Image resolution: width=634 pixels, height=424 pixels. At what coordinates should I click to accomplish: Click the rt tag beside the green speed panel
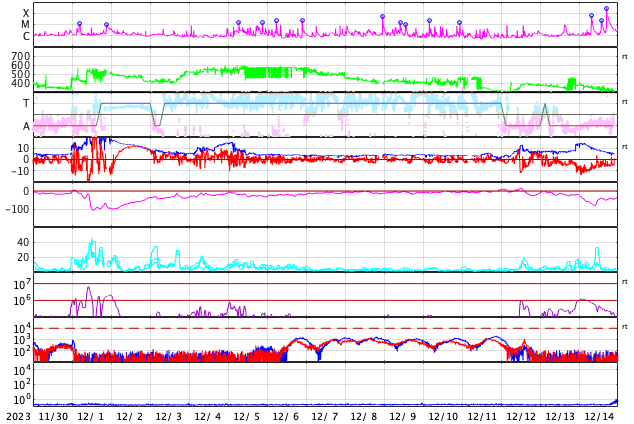click(x=625, y=57)
